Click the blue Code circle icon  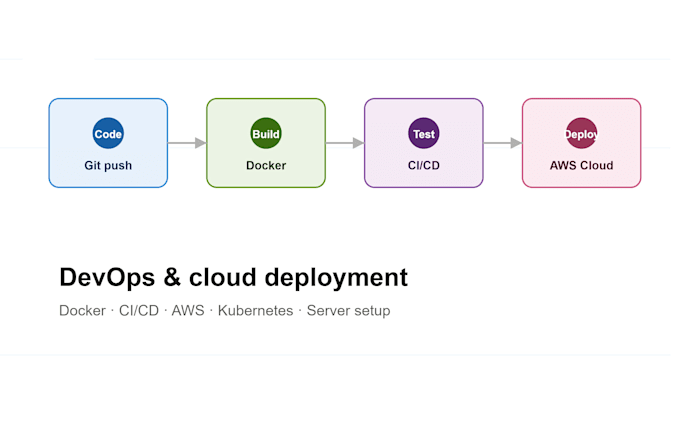click(x=108, y=133)
